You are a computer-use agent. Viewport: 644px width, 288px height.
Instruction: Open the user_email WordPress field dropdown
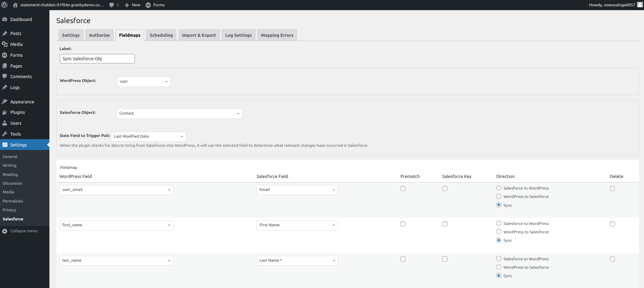(117, 190)
